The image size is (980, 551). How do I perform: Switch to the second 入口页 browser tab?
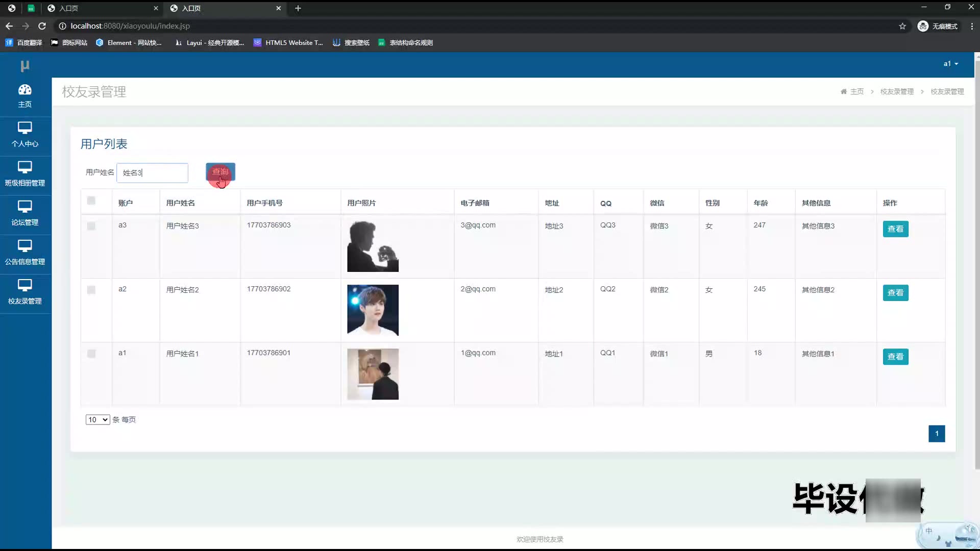[x=225, y=8]
